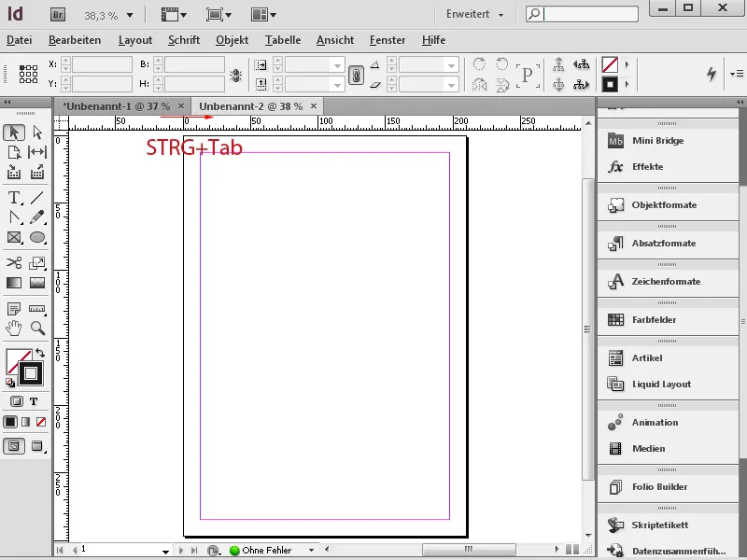This screenshot has width=747, height=560.
Task: Select the Type tool
Action: 14,197
